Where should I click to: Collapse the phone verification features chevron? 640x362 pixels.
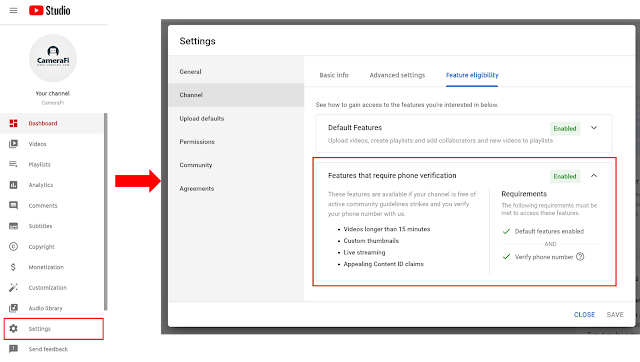pos(594,175)
